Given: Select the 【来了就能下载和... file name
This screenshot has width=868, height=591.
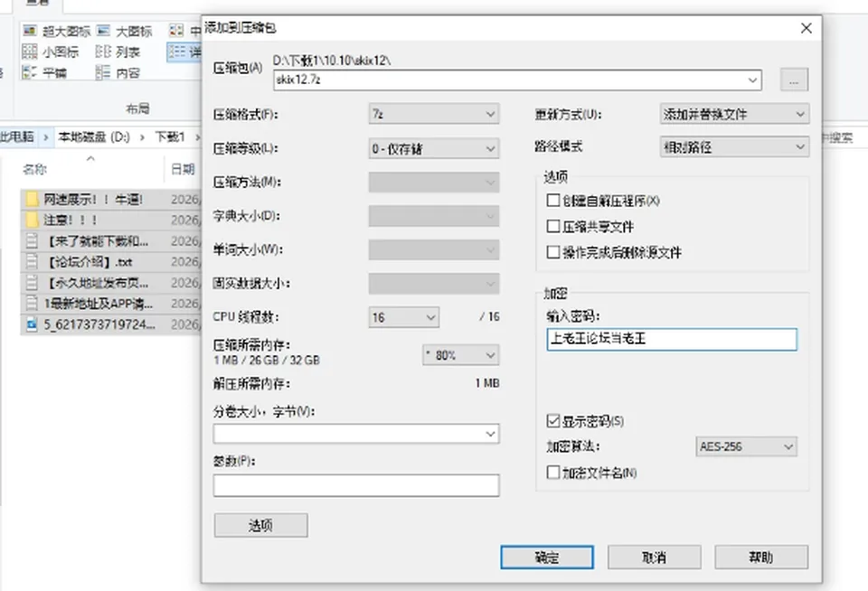Looking at the screenshot, I should (x=97, y=240).
